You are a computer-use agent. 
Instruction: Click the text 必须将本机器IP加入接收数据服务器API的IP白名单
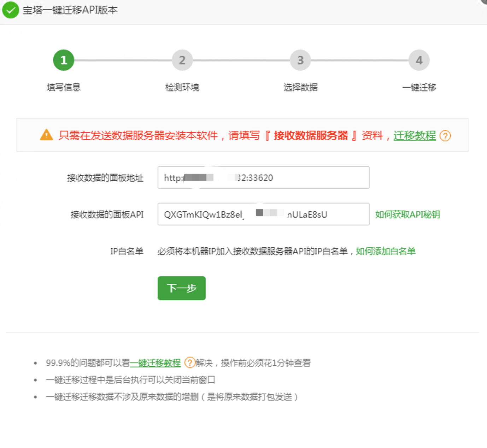[x=253, y=251]
